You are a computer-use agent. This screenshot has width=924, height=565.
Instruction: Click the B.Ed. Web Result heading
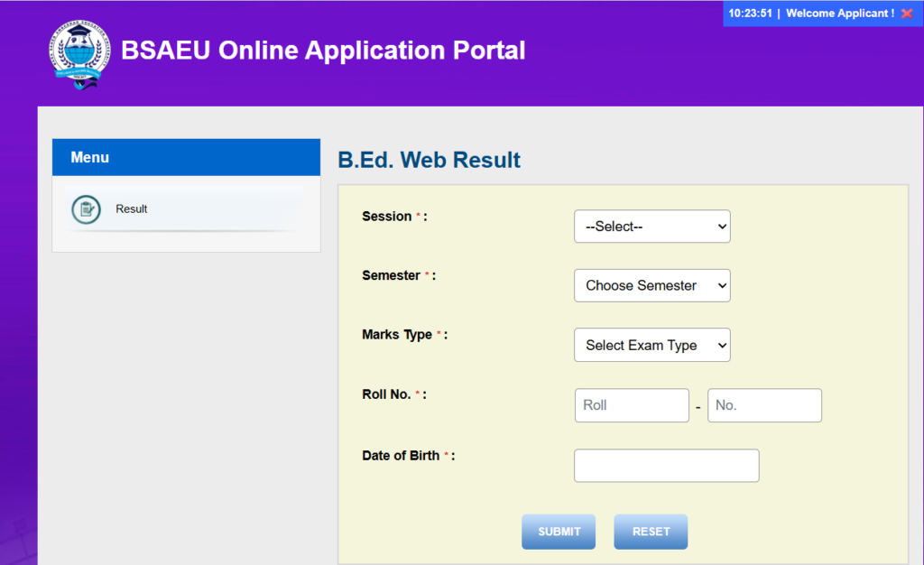pyautogui.click(x=429, y=160)
